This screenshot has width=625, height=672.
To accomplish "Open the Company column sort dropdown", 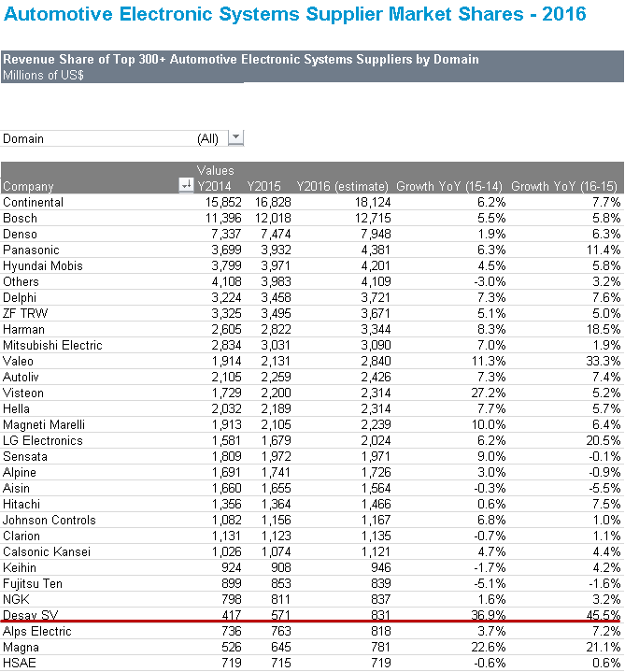I will pos(186,186).
